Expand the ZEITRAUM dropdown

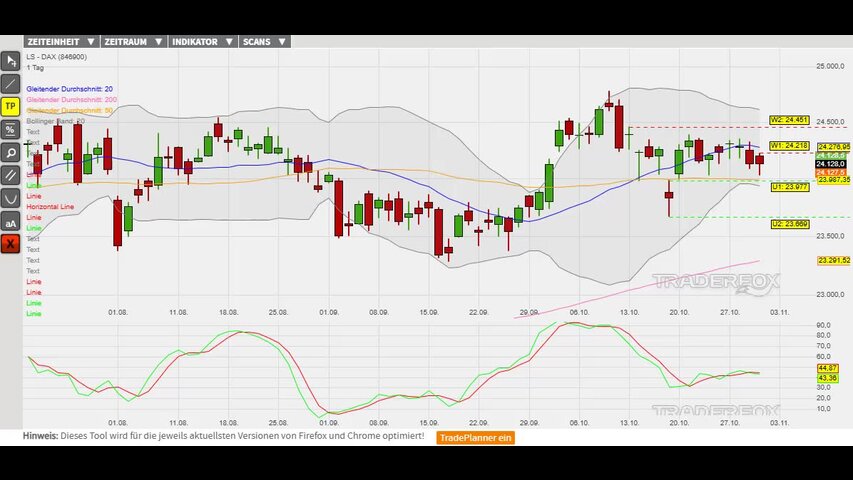tap(133, 42)
